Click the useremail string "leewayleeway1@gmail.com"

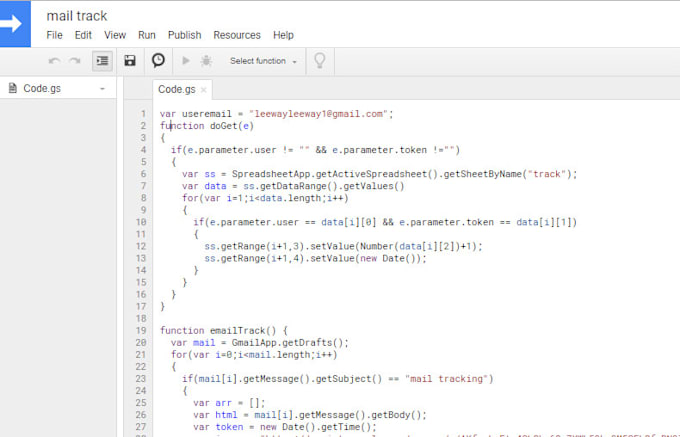click(318, 114)
